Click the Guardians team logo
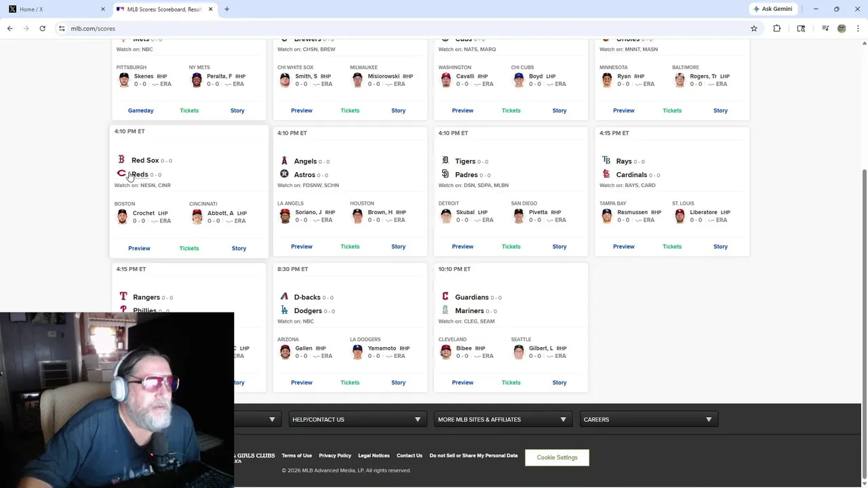The image size is (868, 488). coord(445,297)
